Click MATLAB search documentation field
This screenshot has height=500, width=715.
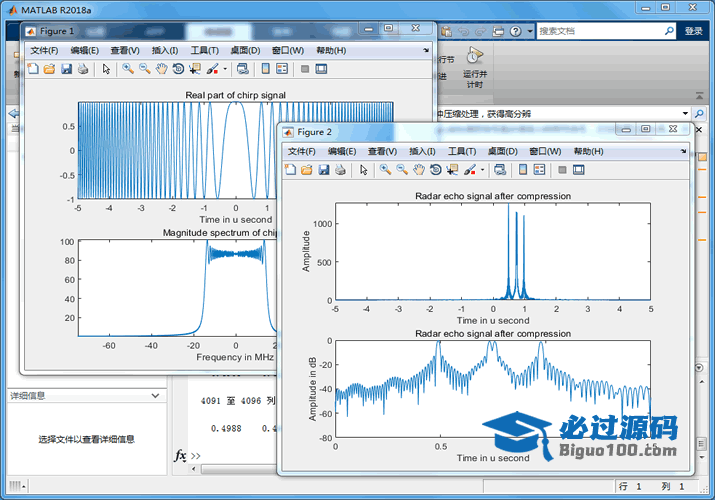pos(599,31)
